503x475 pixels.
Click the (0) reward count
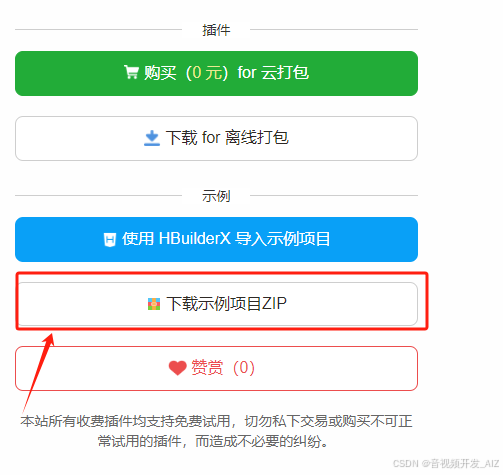[244, 368]
